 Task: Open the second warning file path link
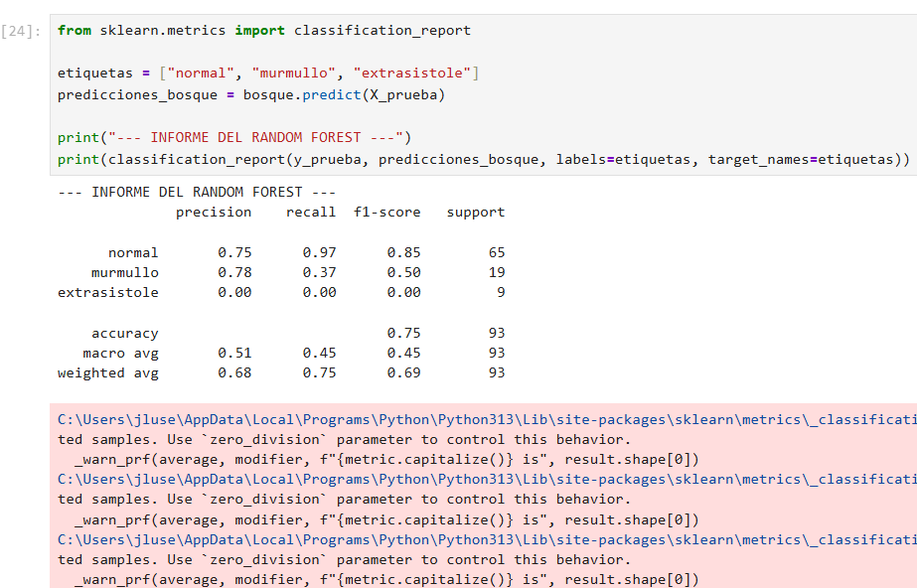click(487, 480)
